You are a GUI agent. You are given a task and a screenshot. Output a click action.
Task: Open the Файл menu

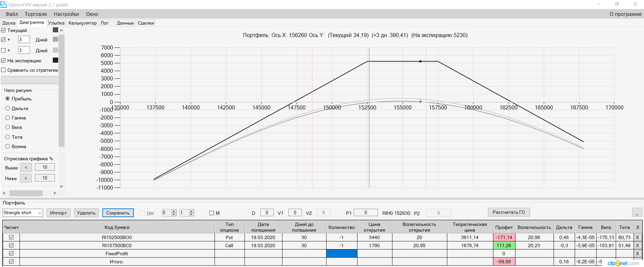point(12,14)
